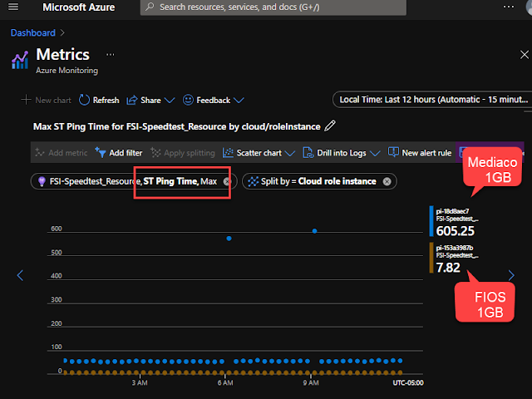532x399 pixels.
Task: Open the Scatter chart type dropdown
Action: (x=259, y=153)
